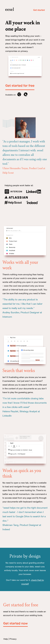Open the Privacy footer link
This screenshot has width=50, height=644.
(x=13, y=639)
